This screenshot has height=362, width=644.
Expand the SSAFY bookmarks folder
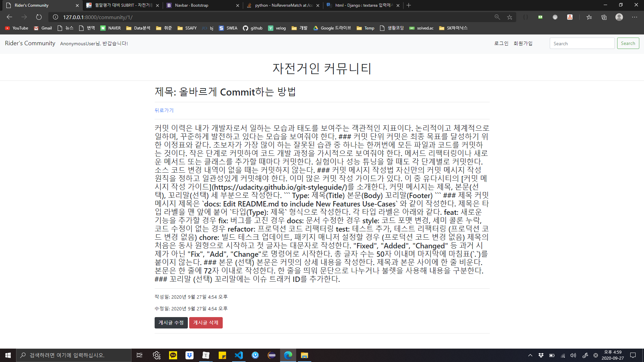[x=187, y=28]
